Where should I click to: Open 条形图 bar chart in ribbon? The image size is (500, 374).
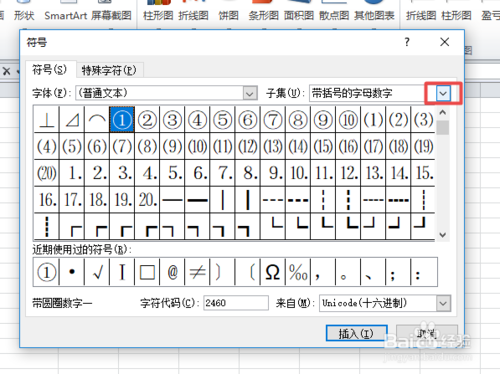click(263, 15)
